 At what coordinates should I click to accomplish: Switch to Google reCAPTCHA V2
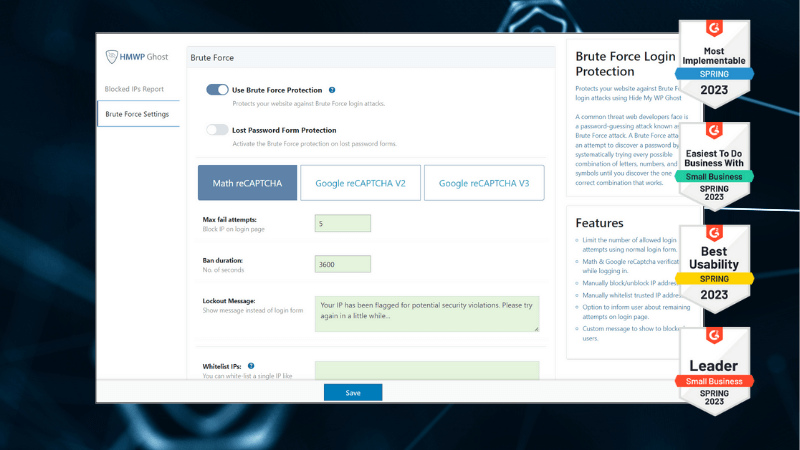pos(360,183)
